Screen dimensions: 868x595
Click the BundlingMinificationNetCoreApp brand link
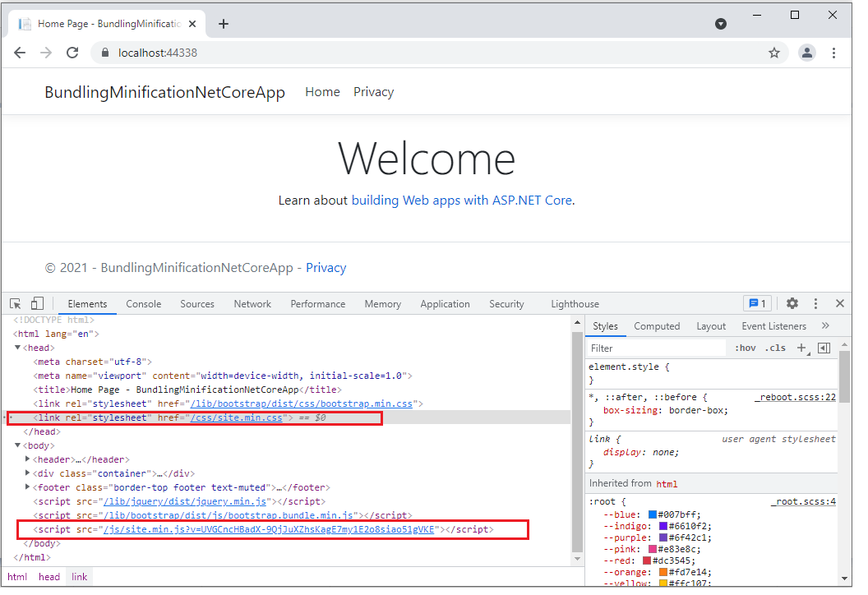point(165,92)
